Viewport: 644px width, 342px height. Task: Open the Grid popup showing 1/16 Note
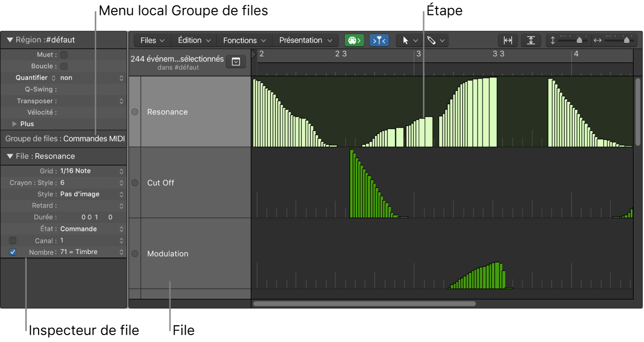(92, 171)
